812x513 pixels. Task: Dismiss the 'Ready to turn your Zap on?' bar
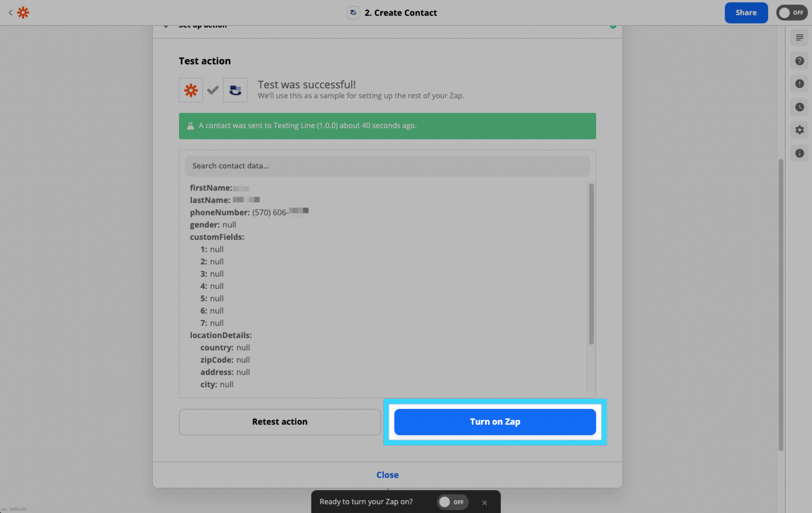pyautogui.click(x=484, y=502)
